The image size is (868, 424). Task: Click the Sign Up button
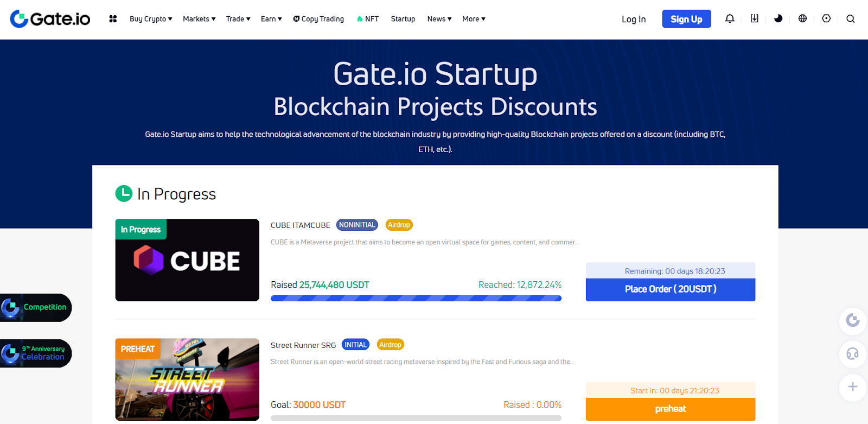686,19
